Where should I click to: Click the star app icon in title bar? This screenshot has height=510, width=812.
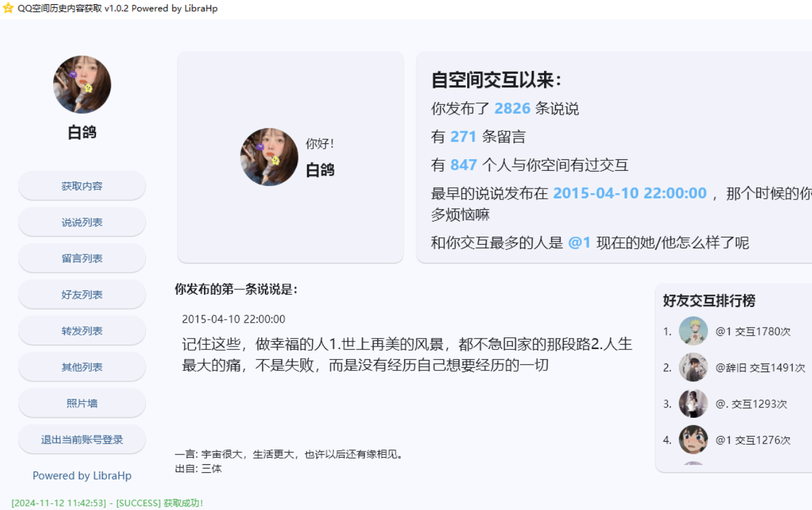tap(9, 9)
